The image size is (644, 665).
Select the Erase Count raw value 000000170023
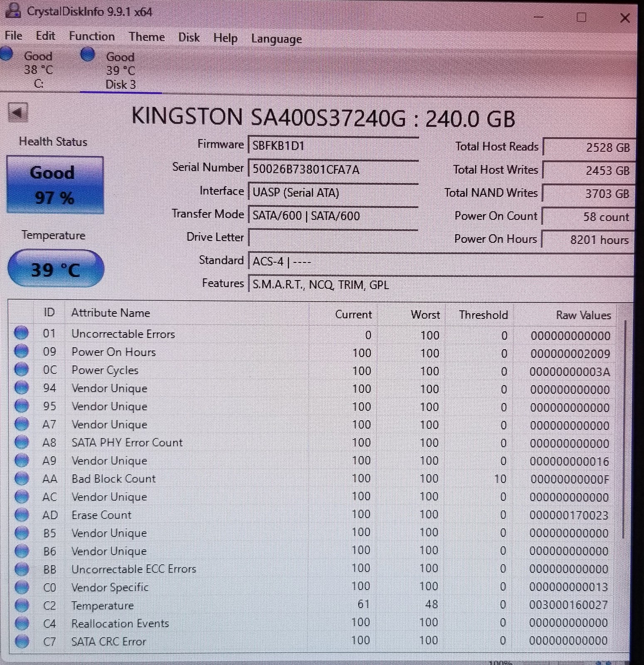click(569, 515)
